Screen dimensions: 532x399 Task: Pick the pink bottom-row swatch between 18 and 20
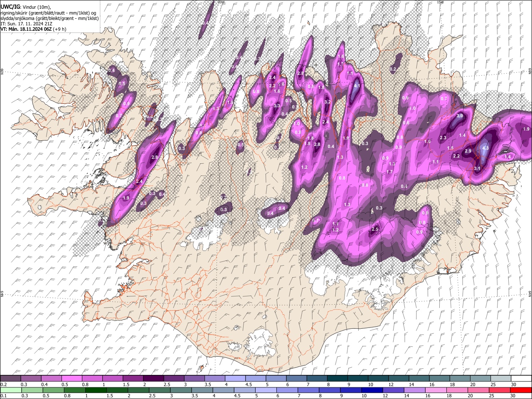coord(457,390)
